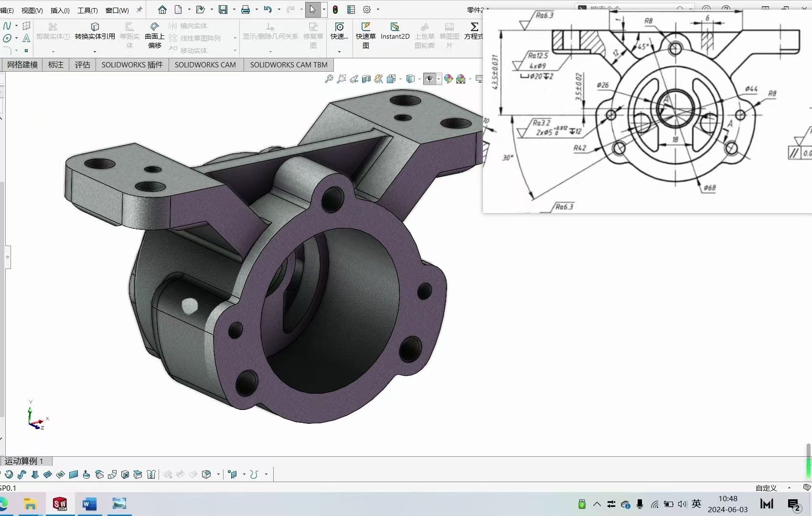This screenshot has height=516, width=812.
Task: Click the Zoom to Fit magnifier icon
Action: [329, 79]
